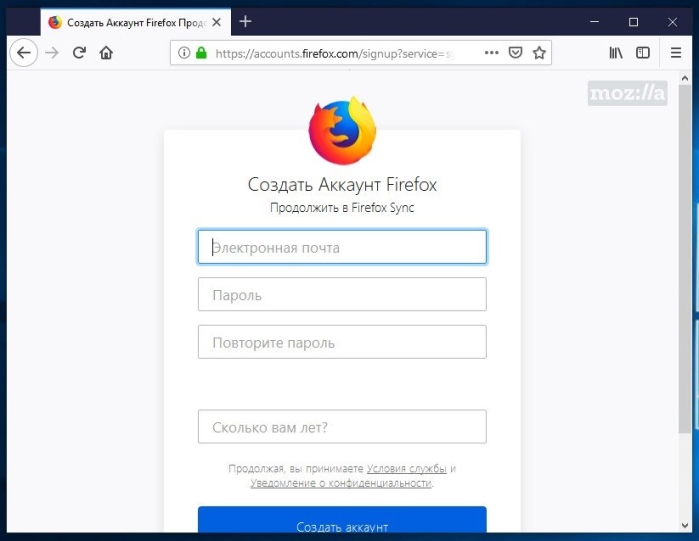Open page actions three-dots menu
The width and height of the screenshot is (699, 541).
click(x=491, y=53)
